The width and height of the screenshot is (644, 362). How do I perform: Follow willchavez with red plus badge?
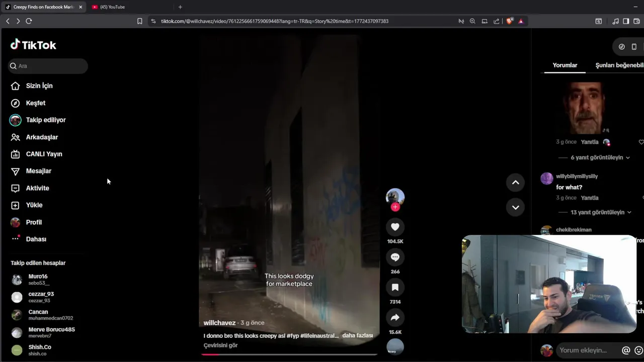[x=395, y=207]
